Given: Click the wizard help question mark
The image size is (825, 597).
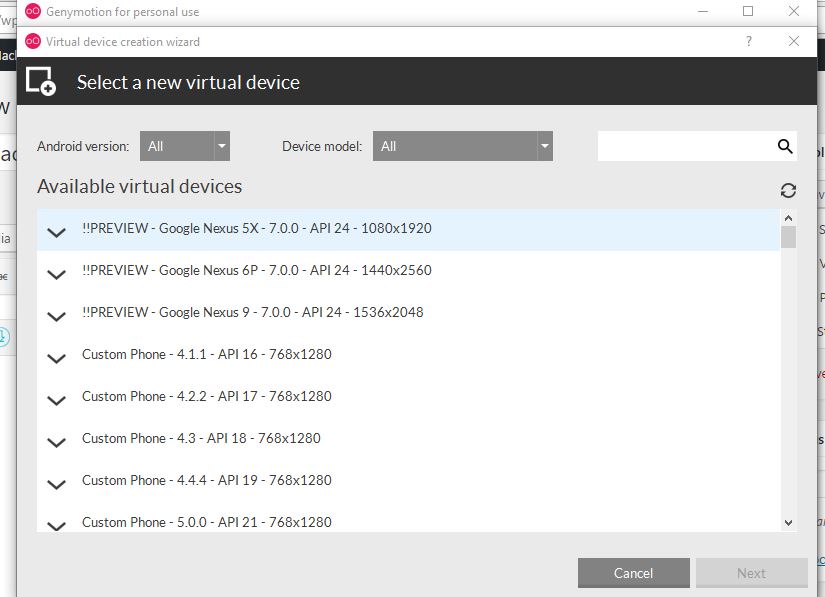Looking at the screenshot, I should click(x=749, y=41).
